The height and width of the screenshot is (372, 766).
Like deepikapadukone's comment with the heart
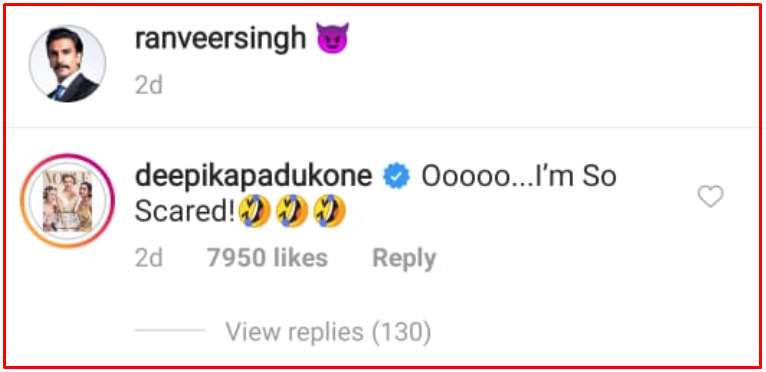point(710,197)
